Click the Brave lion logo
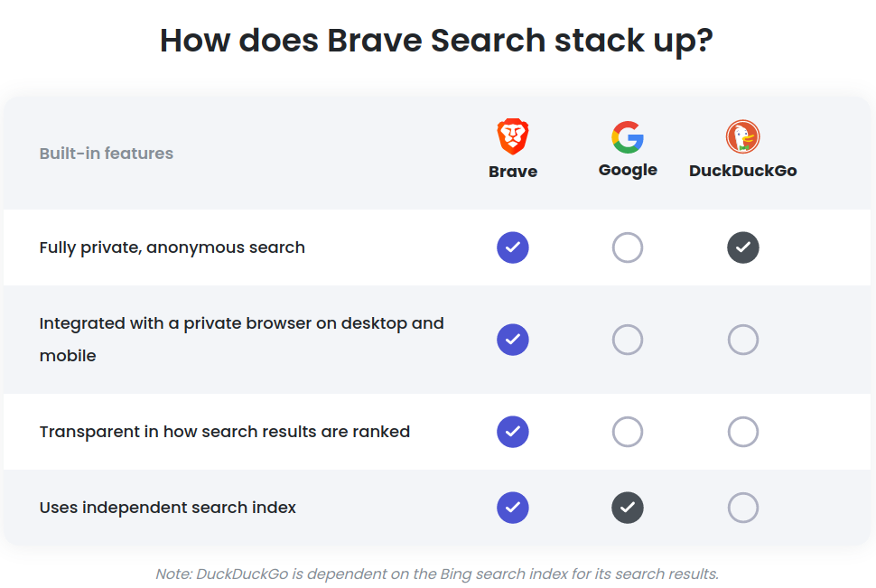This screenshot has width=876, height=588. 513,136
